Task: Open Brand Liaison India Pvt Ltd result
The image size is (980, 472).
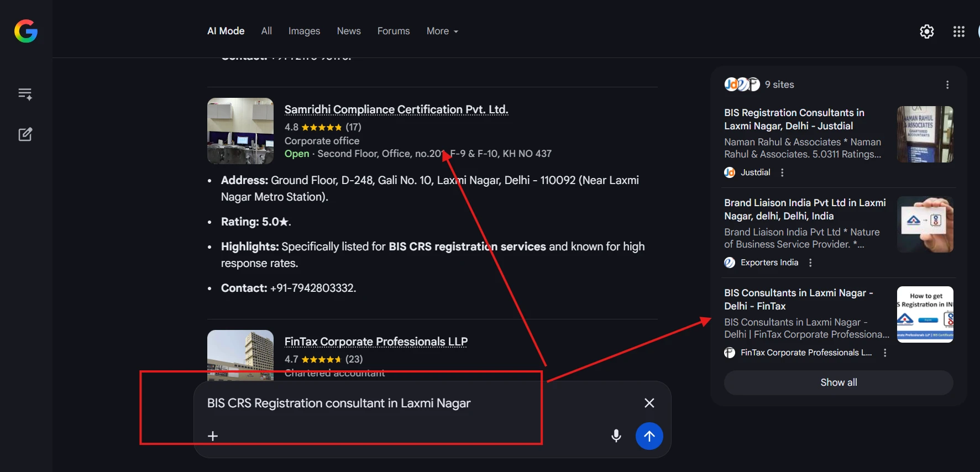Action: coord(805,209)
